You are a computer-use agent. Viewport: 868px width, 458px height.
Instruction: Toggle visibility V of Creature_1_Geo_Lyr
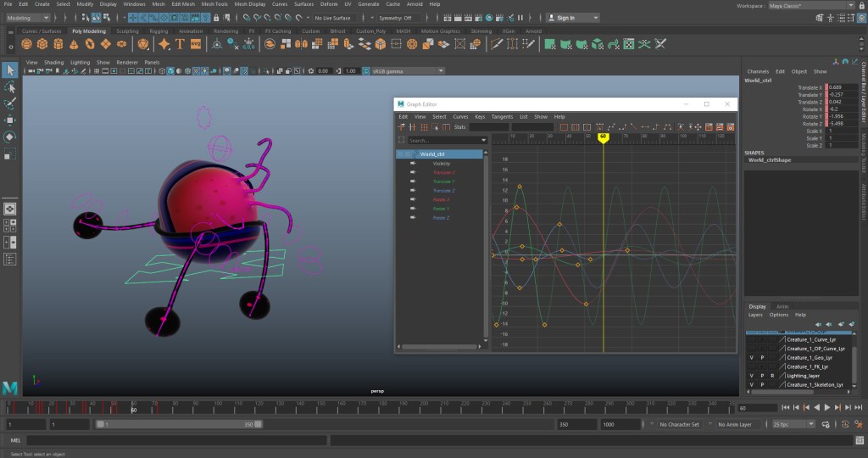pyautogui.click(x=751, y=357)
